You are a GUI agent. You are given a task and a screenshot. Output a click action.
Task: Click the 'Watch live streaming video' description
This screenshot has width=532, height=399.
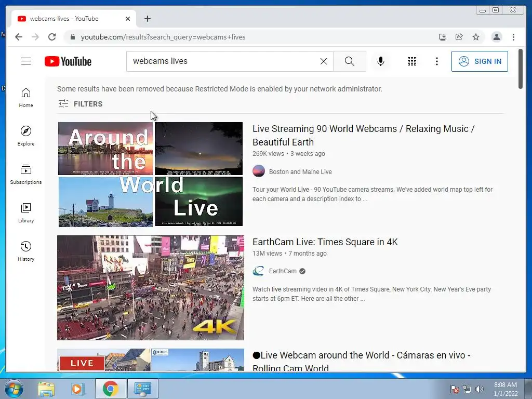click(x=371, y=294)
